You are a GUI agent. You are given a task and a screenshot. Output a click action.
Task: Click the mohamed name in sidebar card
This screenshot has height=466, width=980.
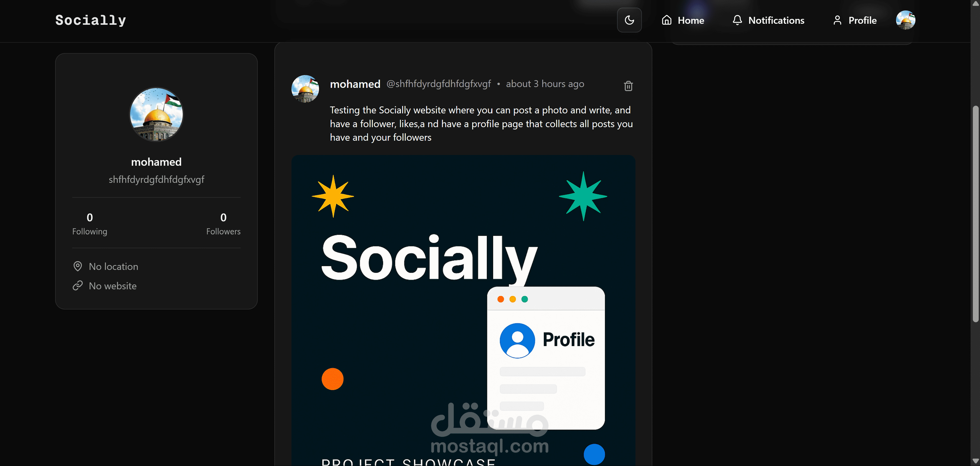156,162
